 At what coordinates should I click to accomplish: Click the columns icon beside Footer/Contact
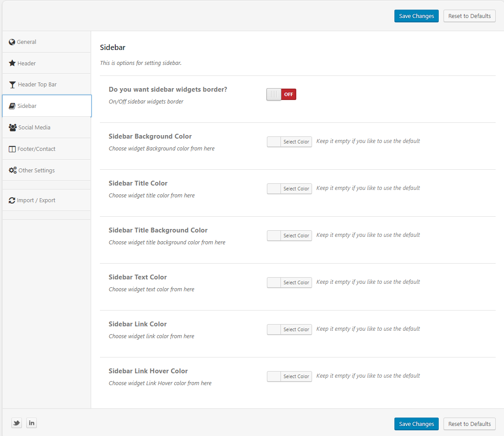pos(12,149)
